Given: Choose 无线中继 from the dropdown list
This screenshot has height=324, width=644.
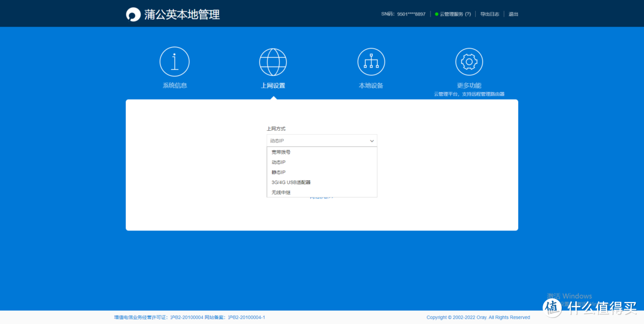Looking at the screenshot, I should click(x=321, y=192).
